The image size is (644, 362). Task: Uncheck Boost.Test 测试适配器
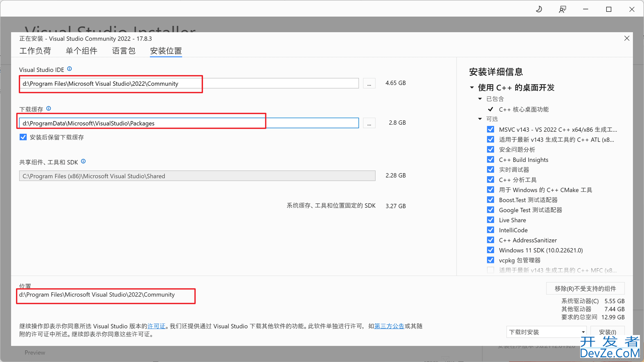click(x=491, y=200)
